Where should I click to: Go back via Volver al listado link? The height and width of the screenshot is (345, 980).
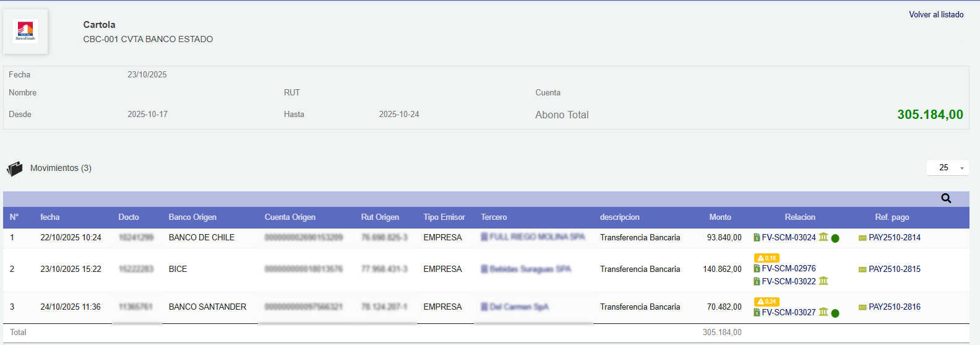(x=935, y=14)
